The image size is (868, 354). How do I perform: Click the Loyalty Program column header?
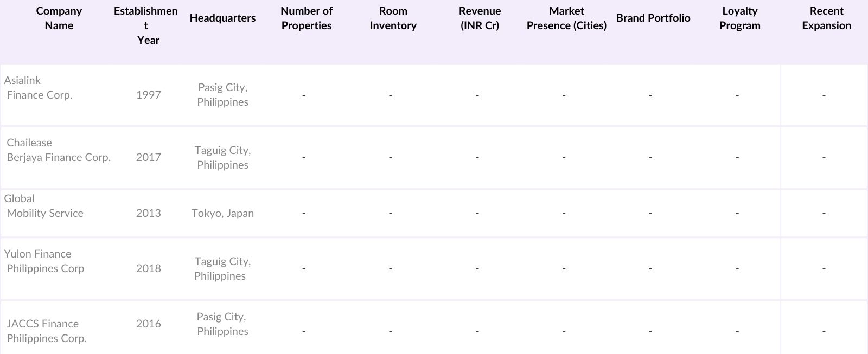pyautogui.click(x=739, y=18)
